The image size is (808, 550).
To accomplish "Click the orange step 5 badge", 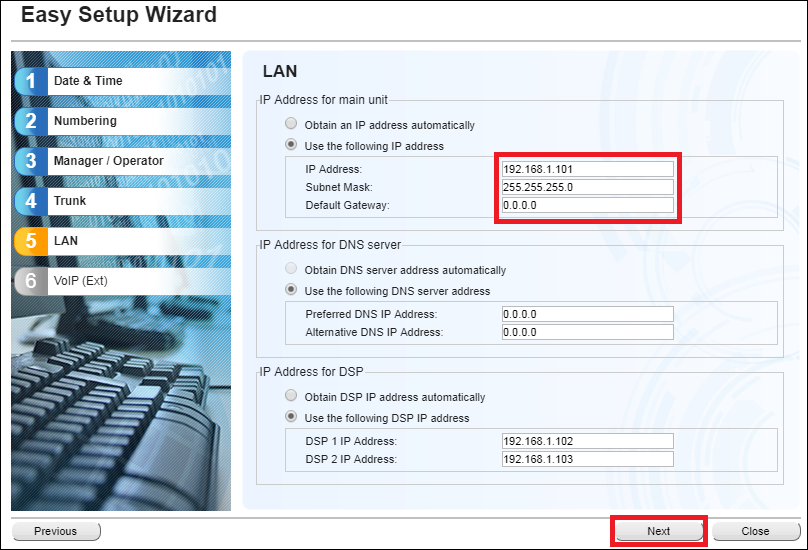I will pyautogui.click(x=31, y=241).
